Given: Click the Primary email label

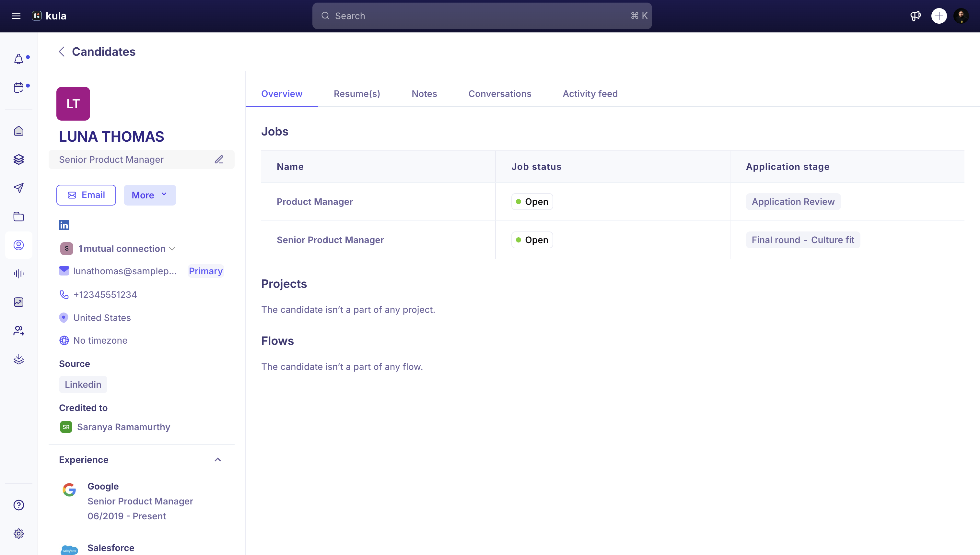Looking at the screenshot, I should click(205, 271).
